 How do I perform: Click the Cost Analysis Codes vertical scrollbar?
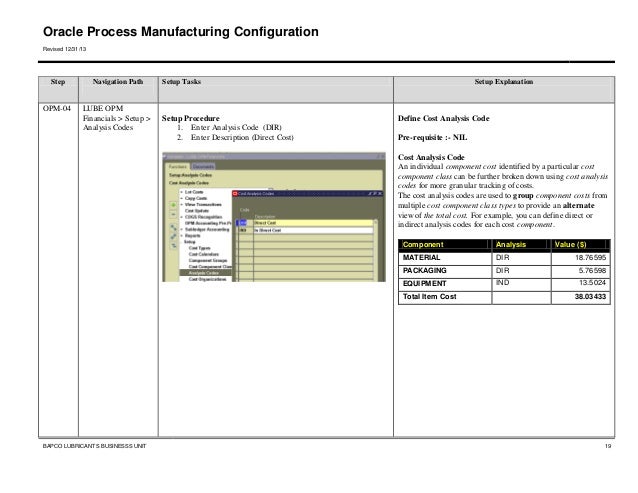coord(376,250)
